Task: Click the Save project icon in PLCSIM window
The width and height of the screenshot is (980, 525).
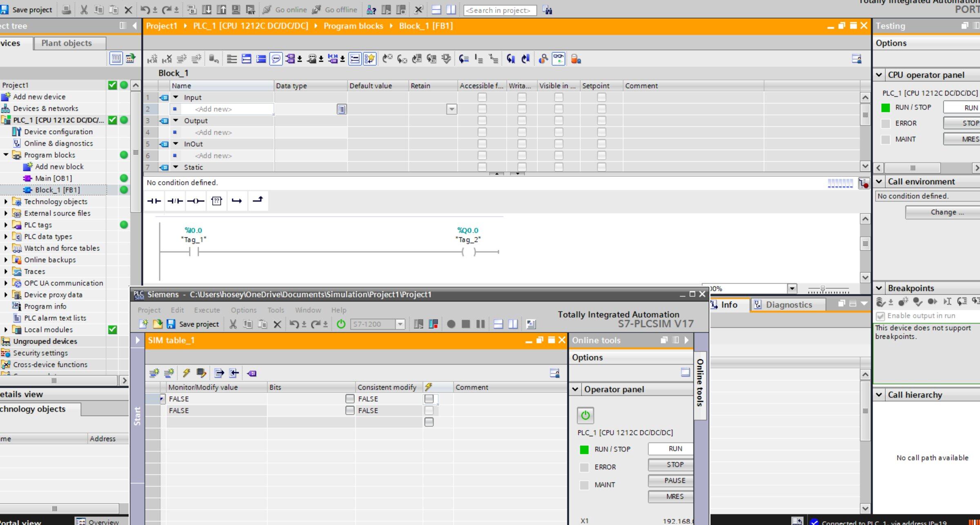Action: 193,324
